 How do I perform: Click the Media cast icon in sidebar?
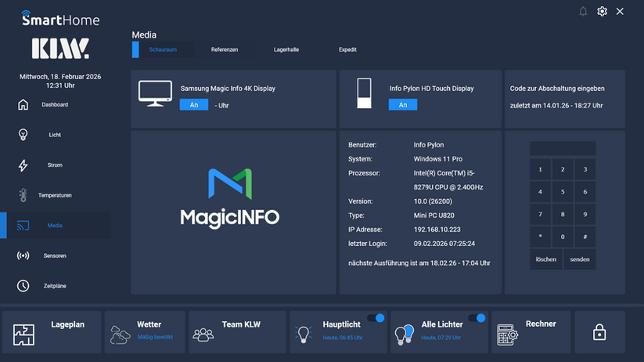tap(23, 226)
